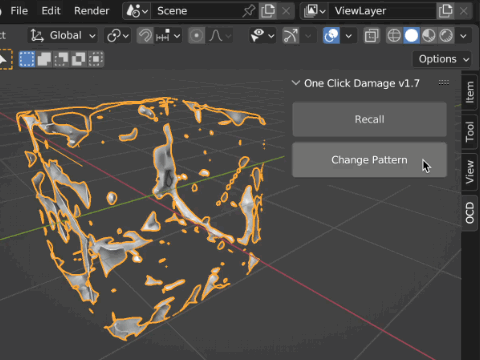Screen dimensions: 480x360
Task: Open the overlays options dropdown
Action: point(349,35)
